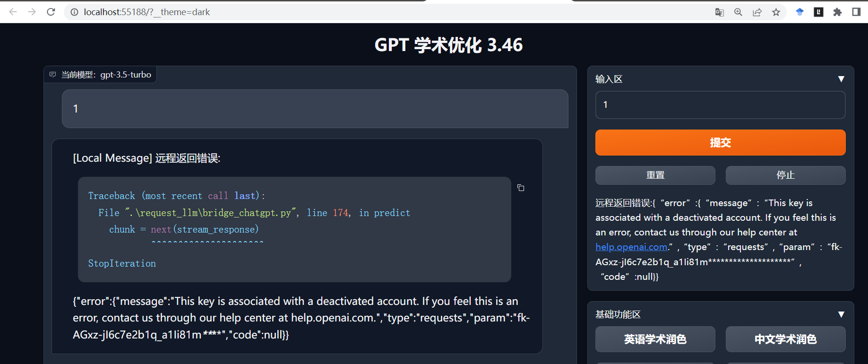View site information for localhost

point(74,12)
